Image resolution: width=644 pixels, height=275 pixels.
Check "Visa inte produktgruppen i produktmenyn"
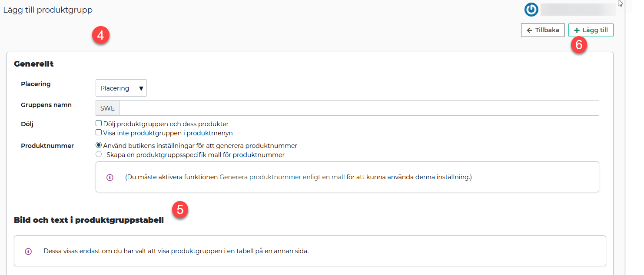(x=99, y=133)
